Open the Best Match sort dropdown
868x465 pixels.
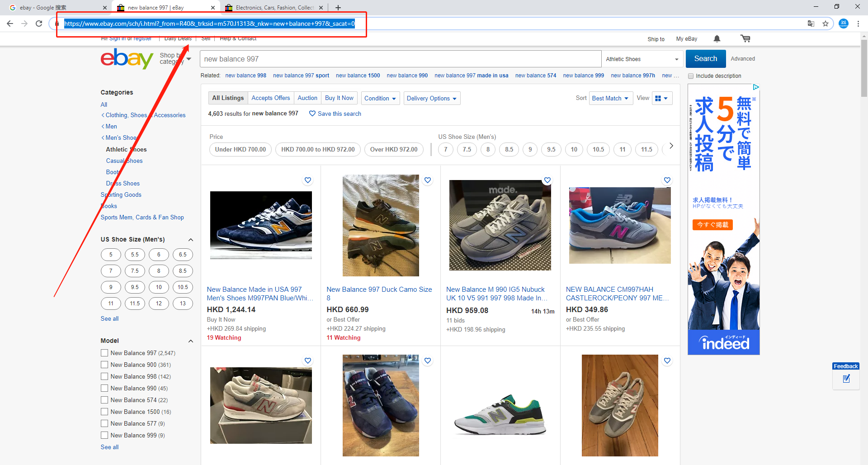[610, 98]
